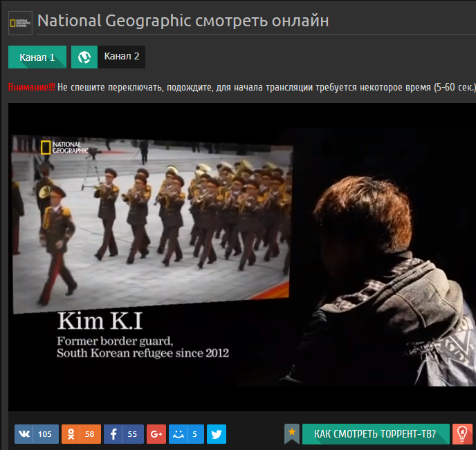The image size is (476, 450).
Task: Share via the Odnoklassniki icon
Action: (x=71, y=434)
